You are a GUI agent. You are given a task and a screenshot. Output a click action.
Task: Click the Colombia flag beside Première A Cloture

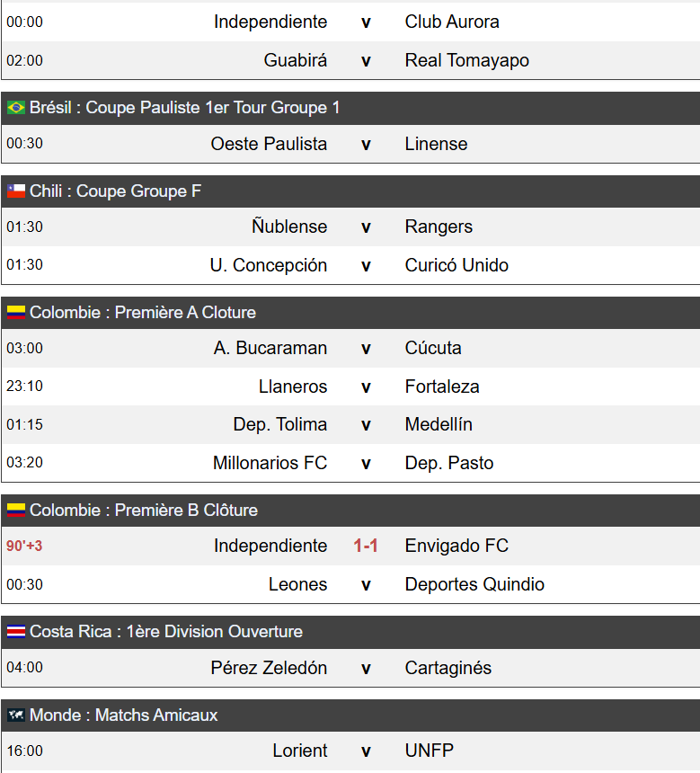16,312
